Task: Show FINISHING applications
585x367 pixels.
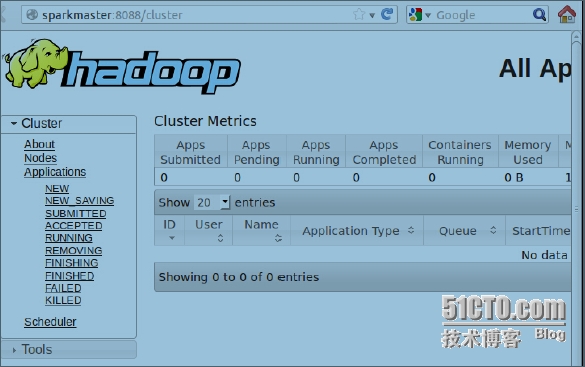Action: [72, 263]
